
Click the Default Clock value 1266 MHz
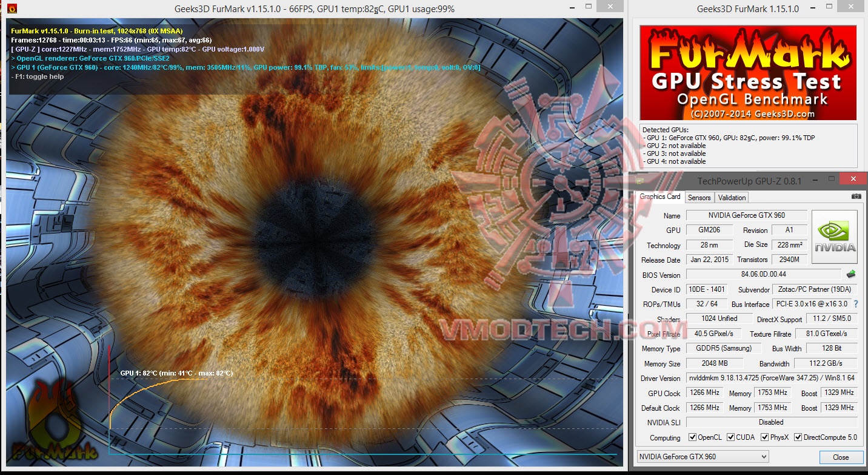click(705, 408)
